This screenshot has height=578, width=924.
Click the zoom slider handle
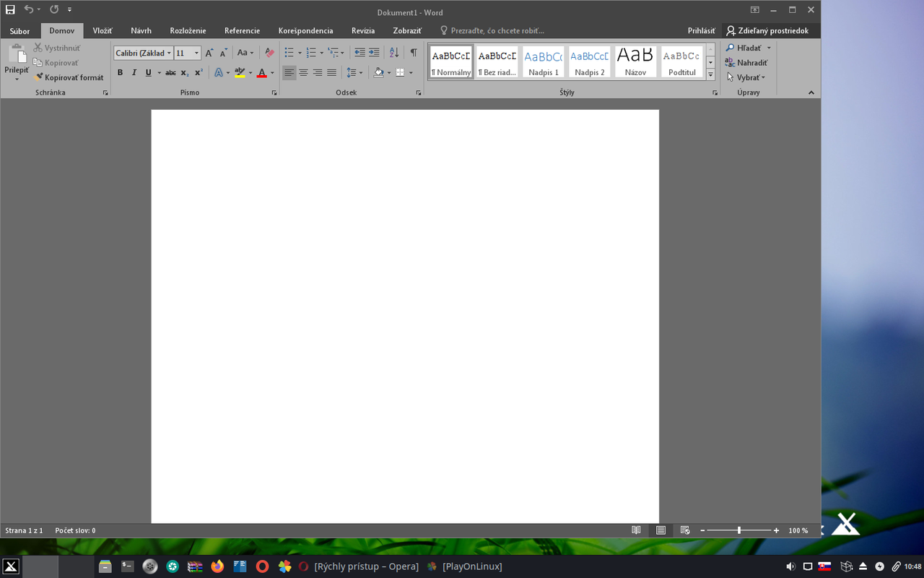738,530
